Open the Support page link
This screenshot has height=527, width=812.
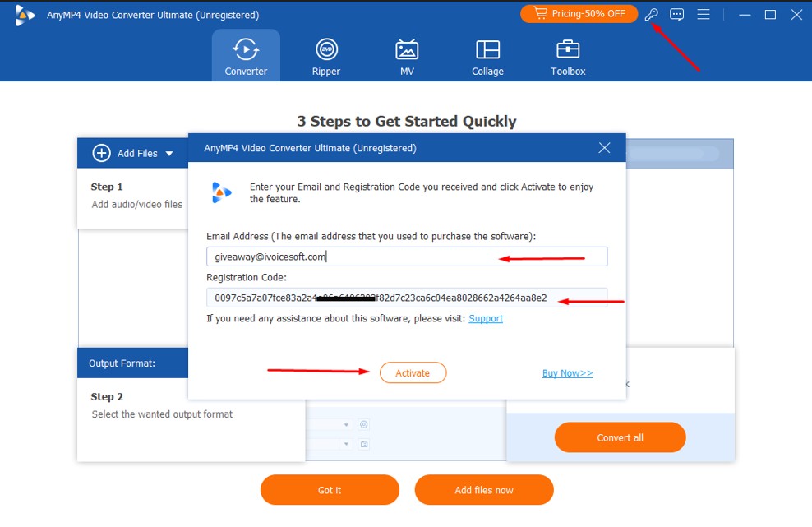pyautogui.click(x=485, y=318)
